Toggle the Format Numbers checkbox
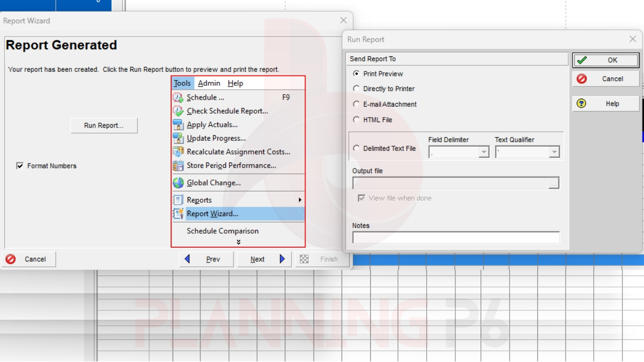The image size is (644, 362). (x=20, y=166)
